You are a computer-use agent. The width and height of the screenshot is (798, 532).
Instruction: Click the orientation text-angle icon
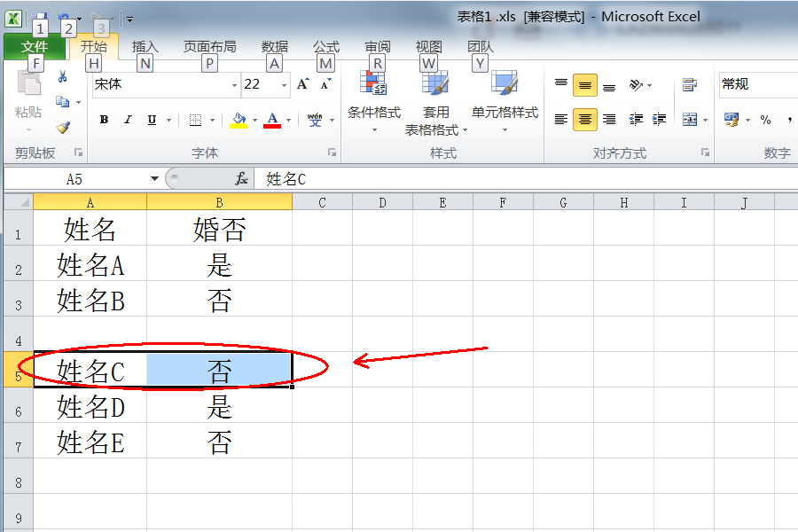click(x=636, y=84)
